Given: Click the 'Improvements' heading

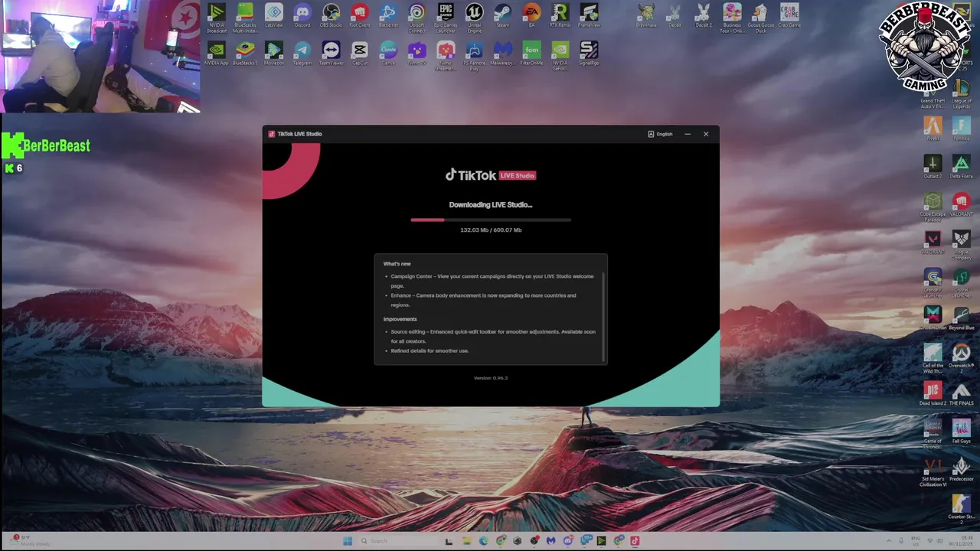Looking at the screenshot, I should pos(400,319).
